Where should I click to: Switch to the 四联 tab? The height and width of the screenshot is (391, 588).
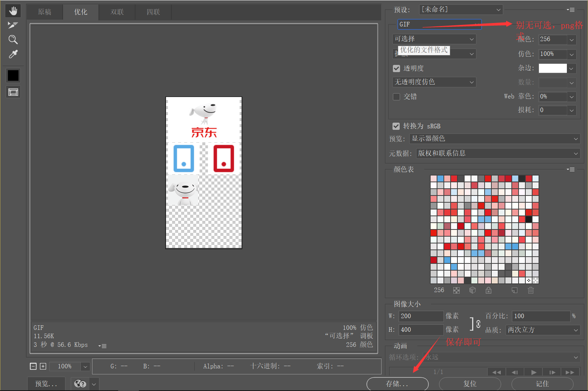(153, 12)
